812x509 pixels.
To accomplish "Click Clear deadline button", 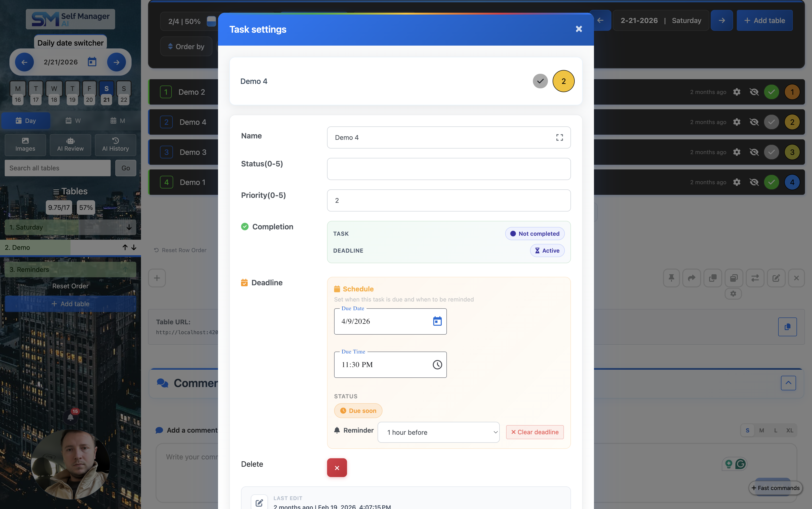I will tap(535, 432).
